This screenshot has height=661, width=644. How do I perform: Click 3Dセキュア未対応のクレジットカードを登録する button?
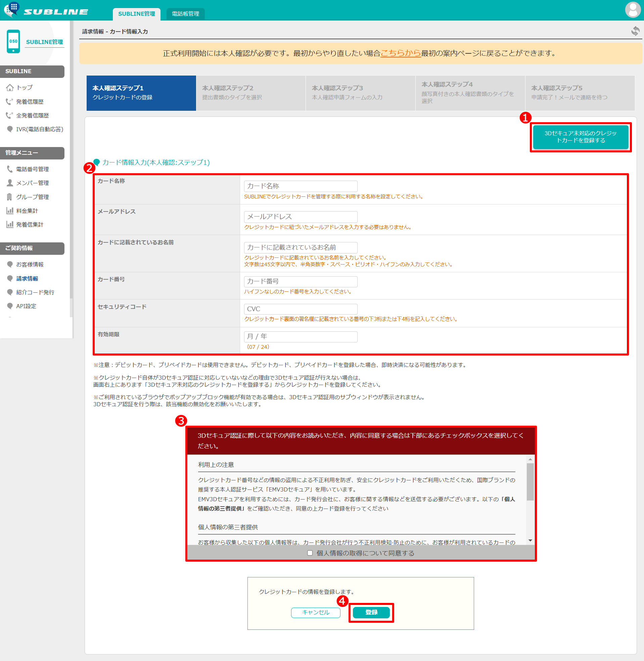click(581, 137)
